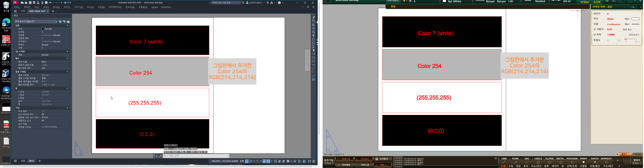This screenshot has height=168, width=644.
Task: Collapse the 기타 section in properties panel
Action: [67, 108]
